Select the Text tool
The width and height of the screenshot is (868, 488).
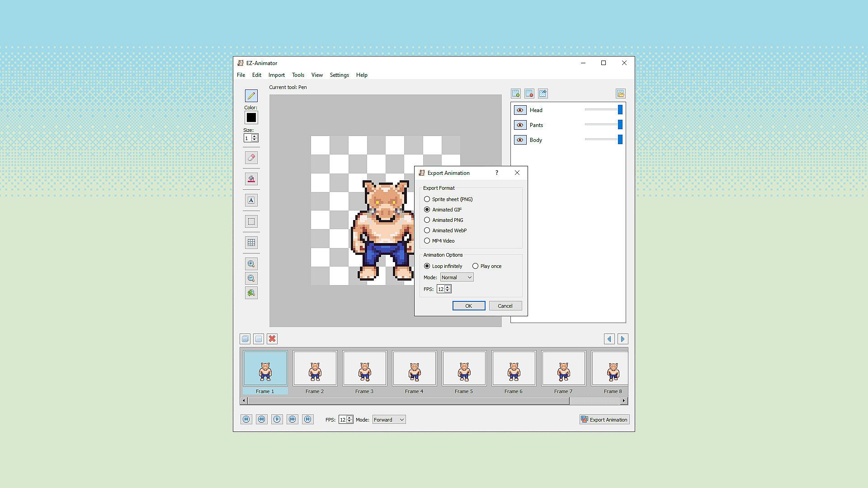tap(251, 200)
